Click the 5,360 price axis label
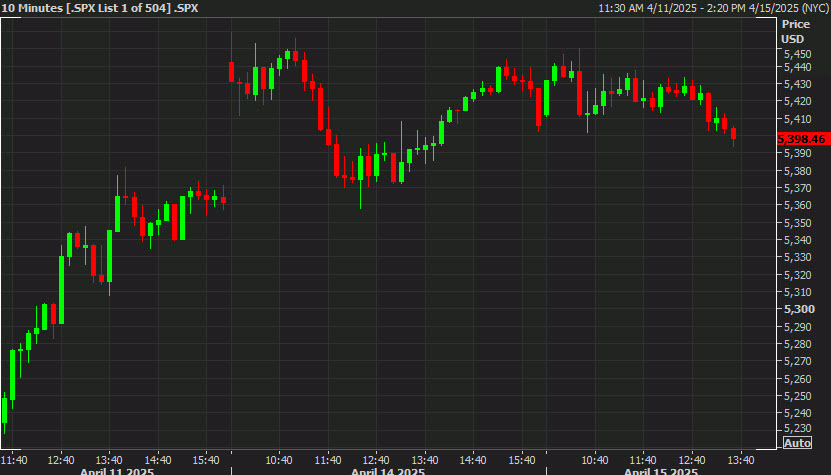Image resolution: width=831 pixels, height=475 pixels. point(798,205)
